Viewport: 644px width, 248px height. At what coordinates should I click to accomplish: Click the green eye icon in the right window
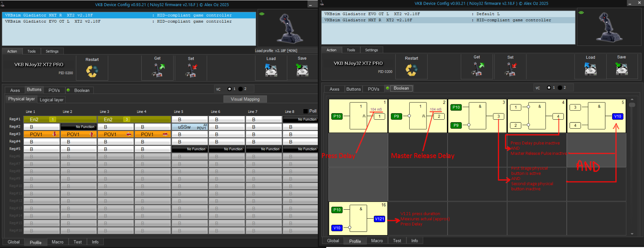click(581, 13)
